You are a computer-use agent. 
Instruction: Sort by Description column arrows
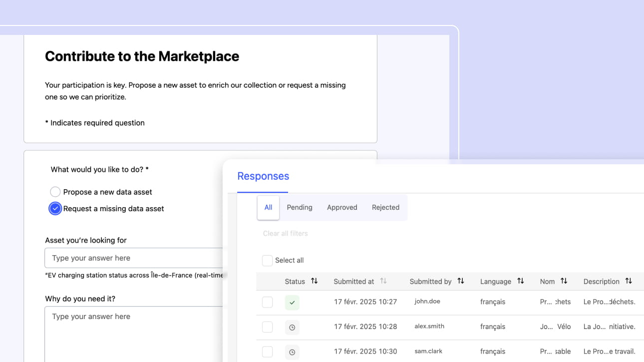[x=629, y=281]
